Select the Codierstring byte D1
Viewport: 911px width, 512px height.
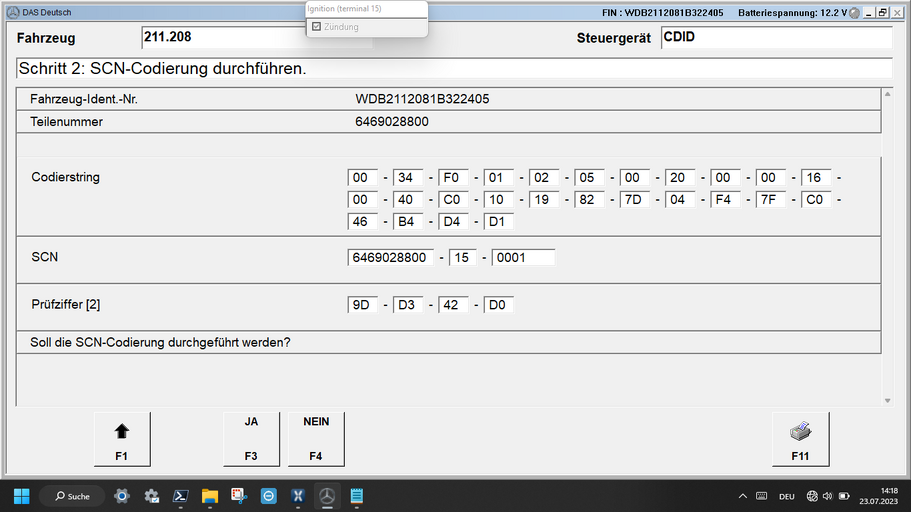498,221
